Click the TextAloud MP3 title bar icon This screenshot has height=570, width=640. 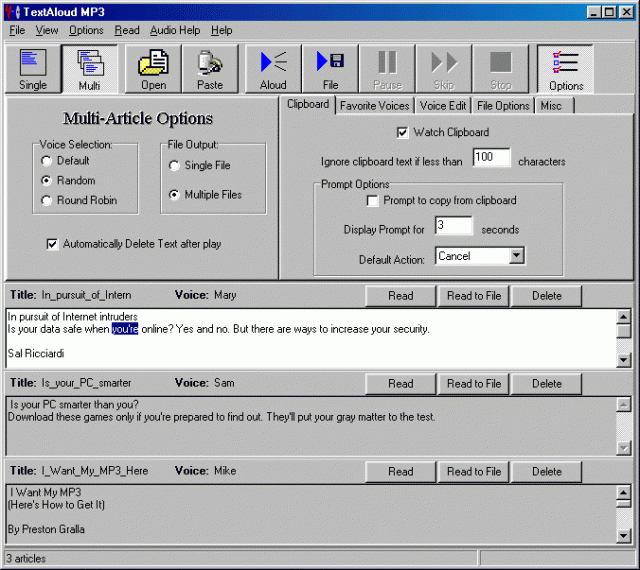pos(13,12)
